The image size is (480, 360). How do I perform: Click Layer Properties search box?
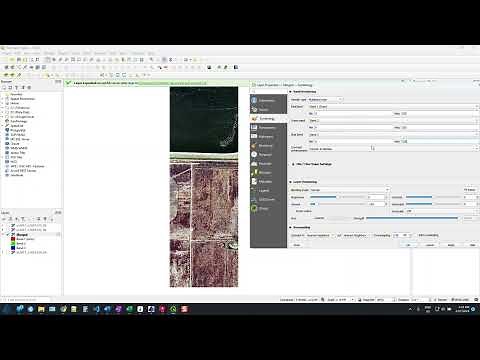[x=269, y=91]
